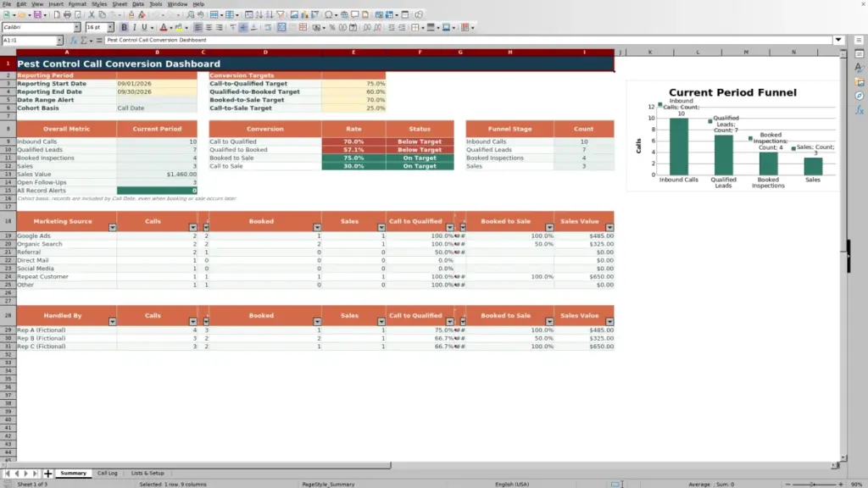Apply percent number format icon
Image resolution: width=868 pixels, height=488 pixels.
[331, 27]
